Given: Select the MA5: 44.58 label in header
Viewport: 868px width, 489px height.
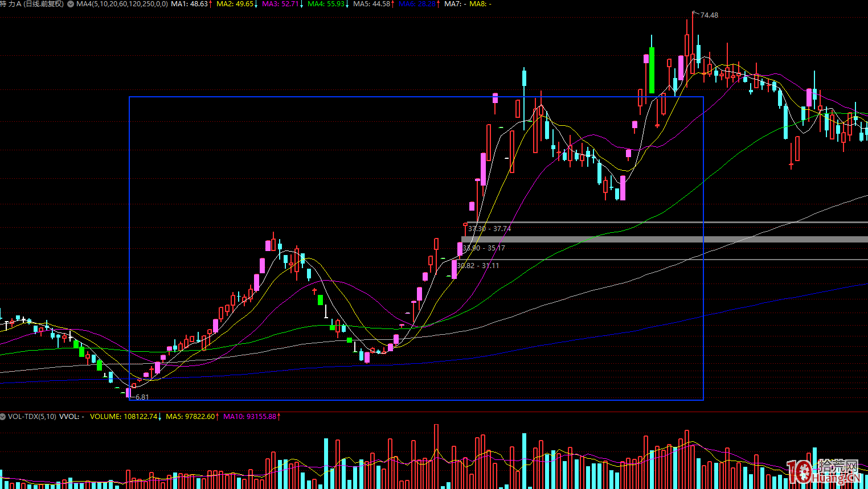Looking at the screenshot, I should pos(372,4).
